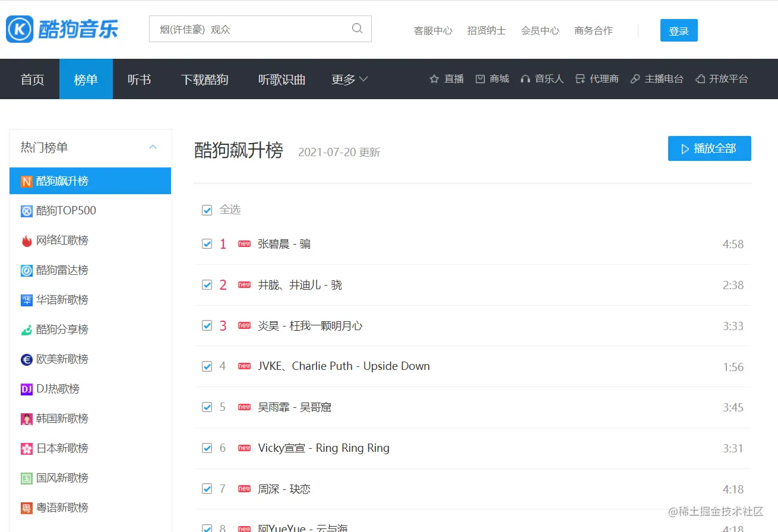Click the new badge on 张碧晨 - 骗

point(244,243)
